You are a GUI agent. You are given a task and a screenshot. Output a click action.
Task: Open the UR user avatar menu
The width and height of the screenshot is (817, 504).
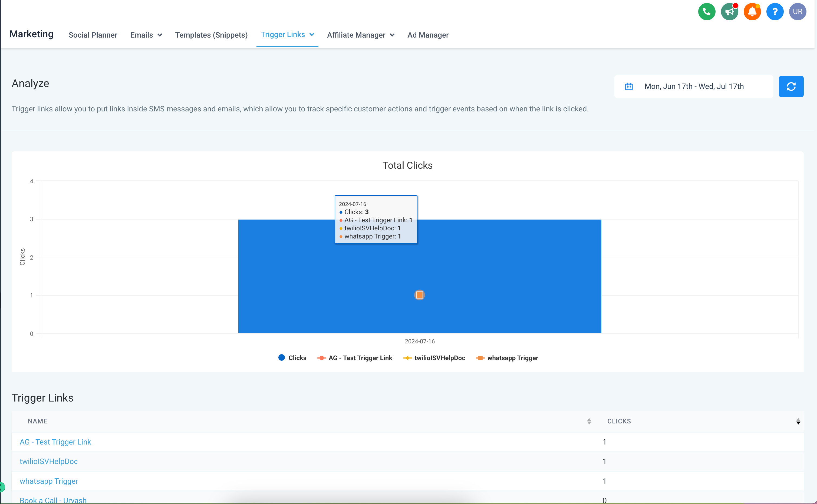click(x=797, y=12)
